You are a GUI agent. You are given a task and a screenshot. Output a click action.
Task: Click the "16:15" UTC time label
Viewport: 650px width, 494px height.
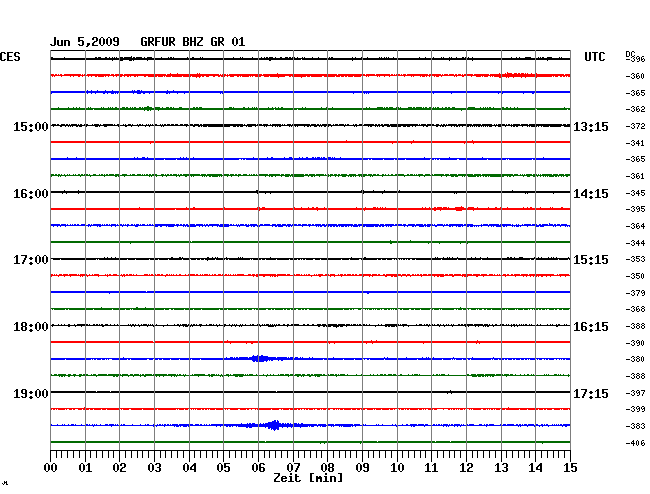[591, 327]
